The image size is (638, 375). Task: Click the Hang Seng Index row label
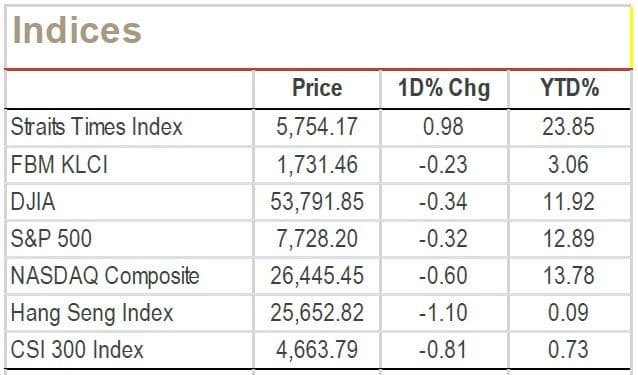click(x=92, y=313)
